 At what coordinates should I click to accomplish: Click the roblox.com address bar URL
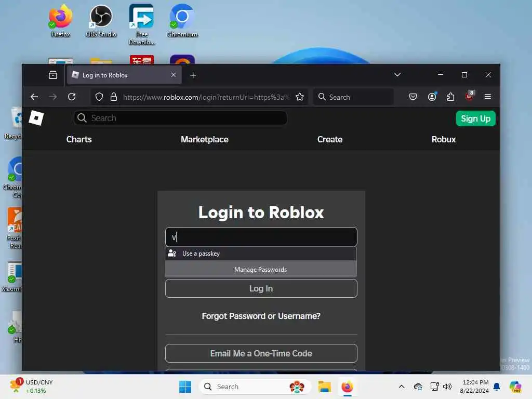point(206,97)
